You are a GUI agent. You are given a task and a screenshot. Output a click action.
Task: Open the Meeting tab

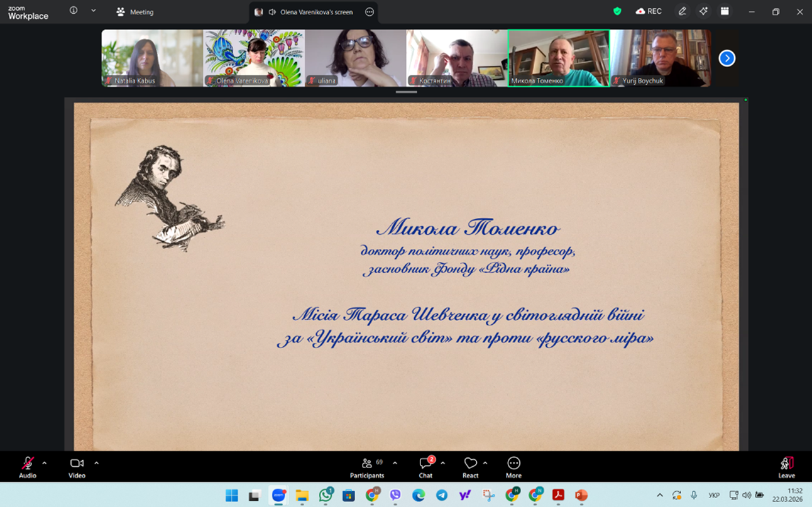coord(135,12)
